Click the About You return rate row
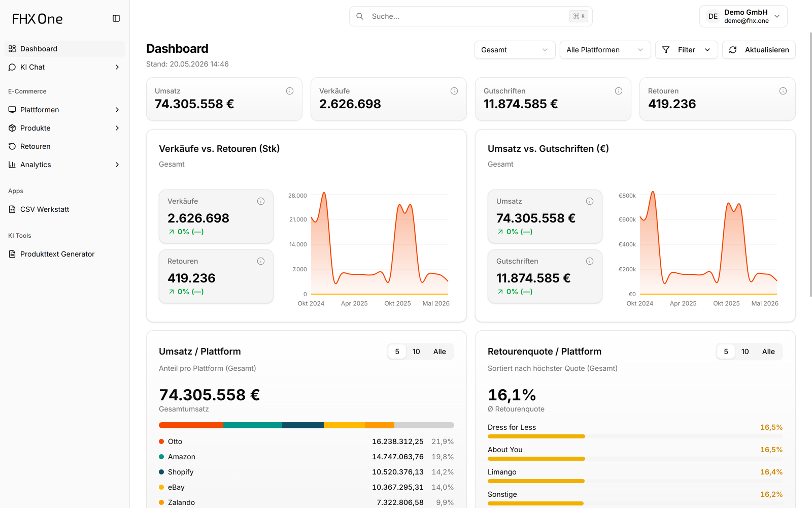Viewport: 812px width, 508px height. point(635,454)
